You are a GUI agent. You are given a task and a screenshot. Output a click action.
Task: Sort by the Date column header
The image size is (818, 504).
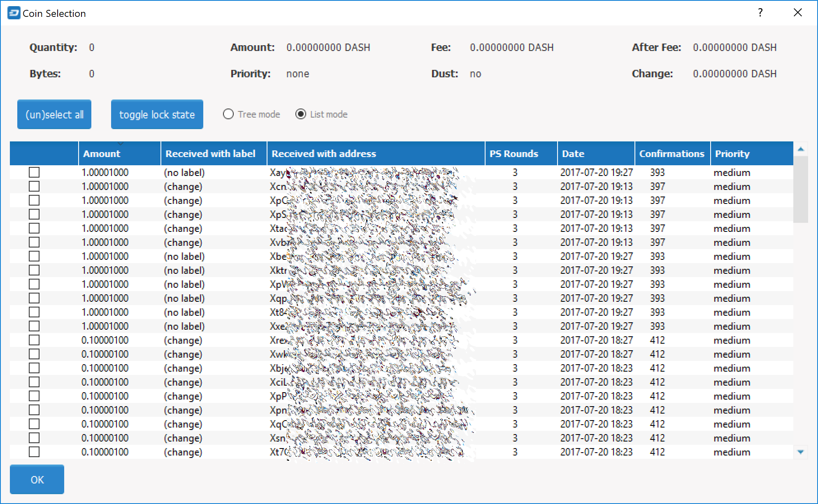coord(596,153)
